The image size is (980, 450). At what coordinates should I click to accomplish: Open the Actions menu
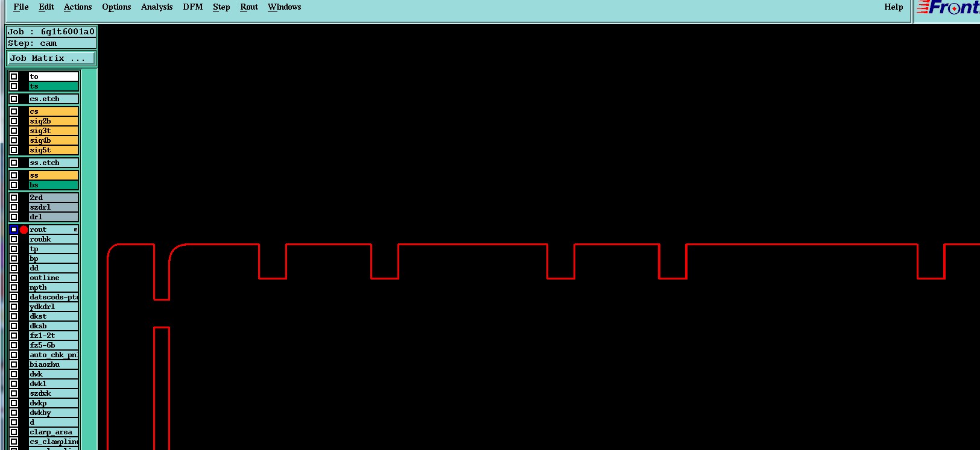pyautogui.click(x=78, y=7)
